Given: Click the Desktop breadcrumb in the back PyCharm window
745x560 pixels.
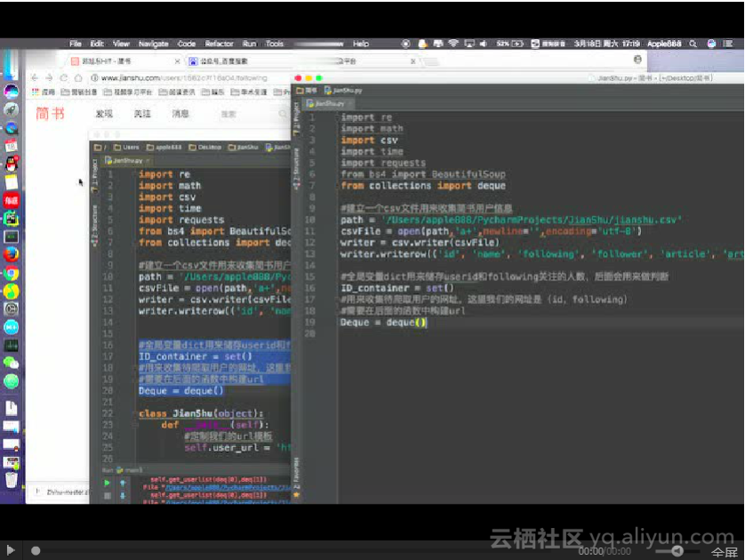Looking at the screenshot, I should [204, 148].
